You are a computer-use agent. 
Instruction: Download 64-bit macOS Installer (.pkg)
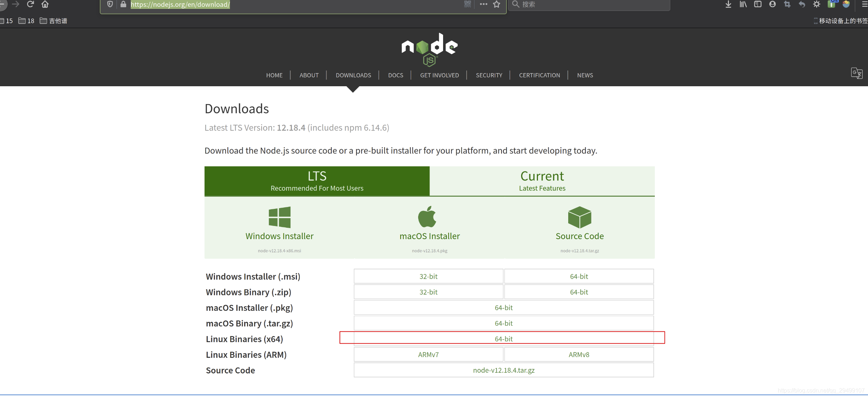point(504,308)
